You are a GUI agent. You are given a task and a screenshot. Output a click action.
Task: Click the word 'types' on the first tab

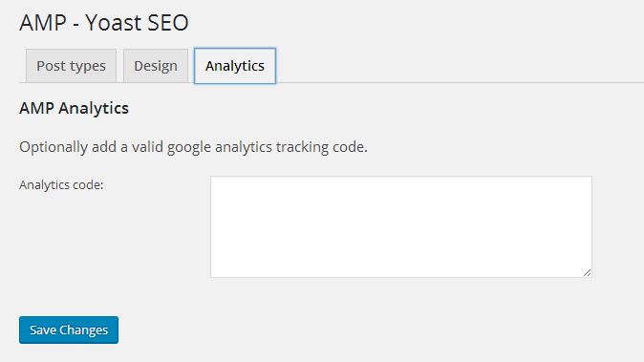point(87,67)
